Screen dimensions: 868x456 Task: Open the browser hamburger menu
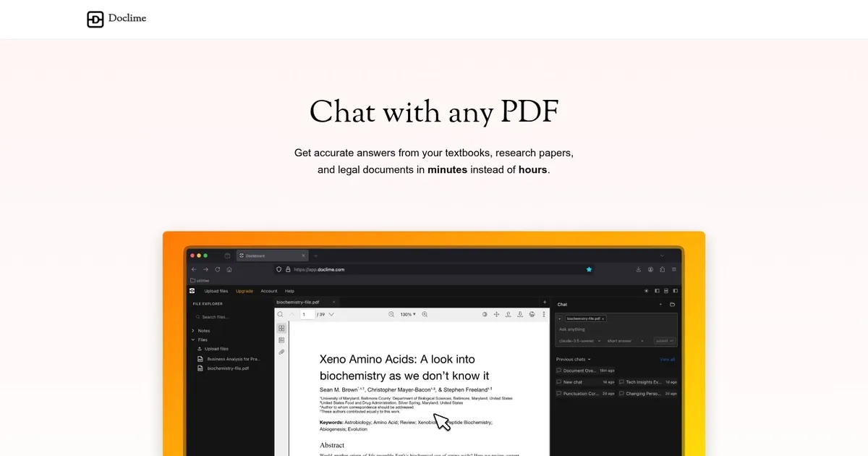[x=674, y=269]
